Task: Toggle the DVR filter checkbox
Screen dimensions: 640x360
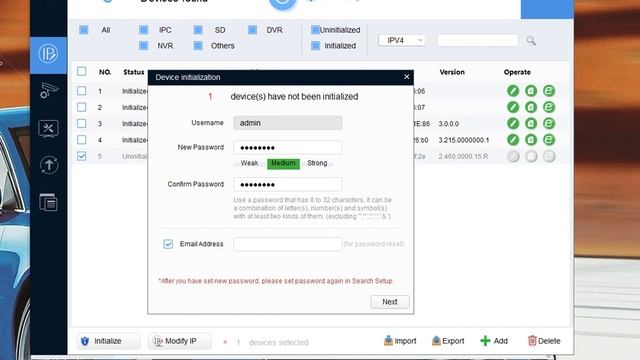Action: [253, 30]
